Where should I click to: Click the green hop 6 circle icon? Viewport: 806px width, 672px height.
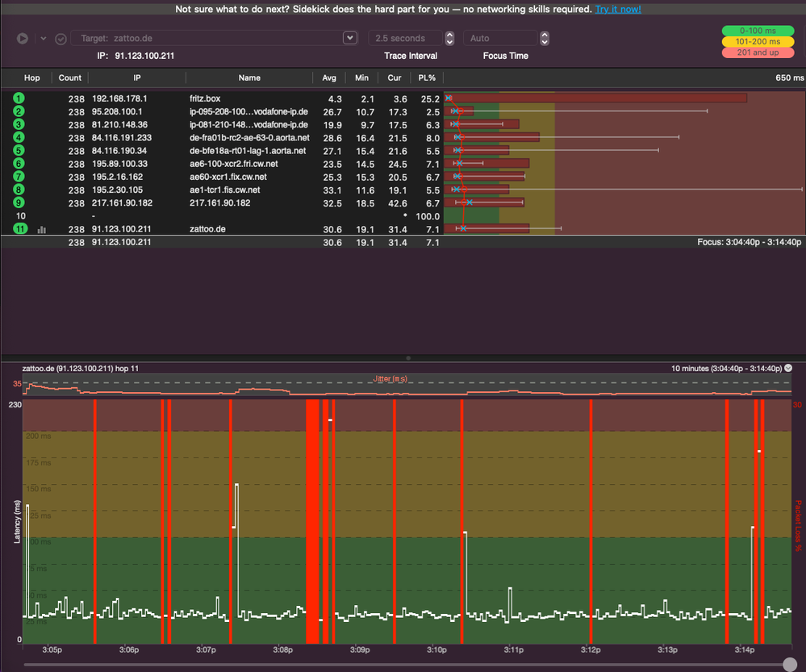click(19, 164)
